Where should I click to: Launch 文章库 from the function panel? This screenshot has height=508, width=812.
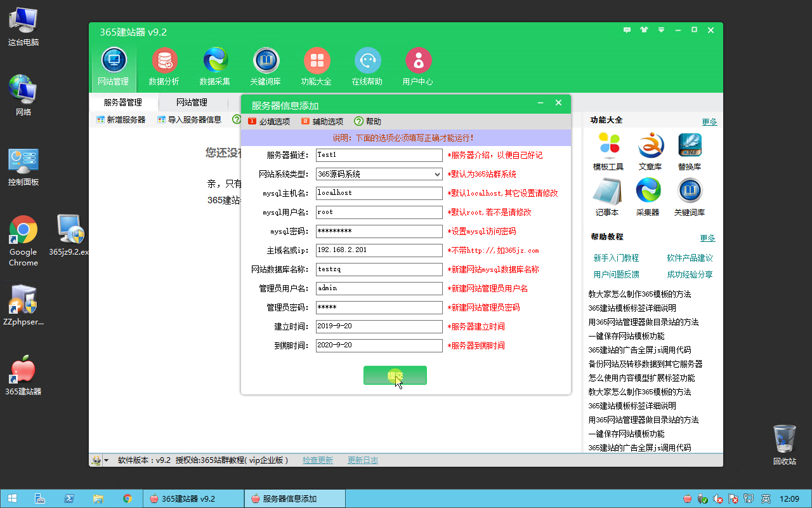tap(650, 151)
